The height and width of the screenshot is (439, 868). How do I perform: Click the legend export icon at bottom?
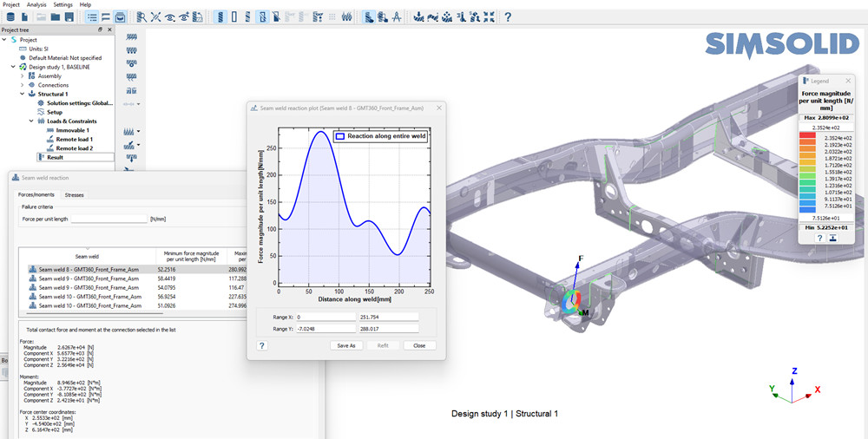pyautogui.click(x=832, y=238)
